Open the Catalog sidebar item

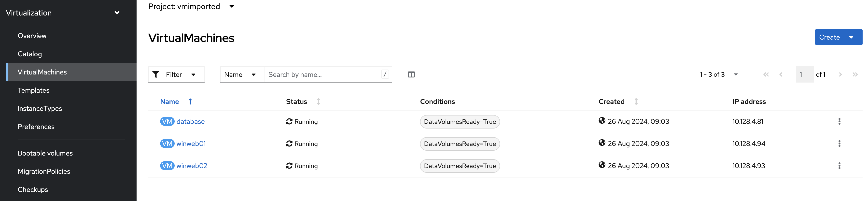coord(30,54)
